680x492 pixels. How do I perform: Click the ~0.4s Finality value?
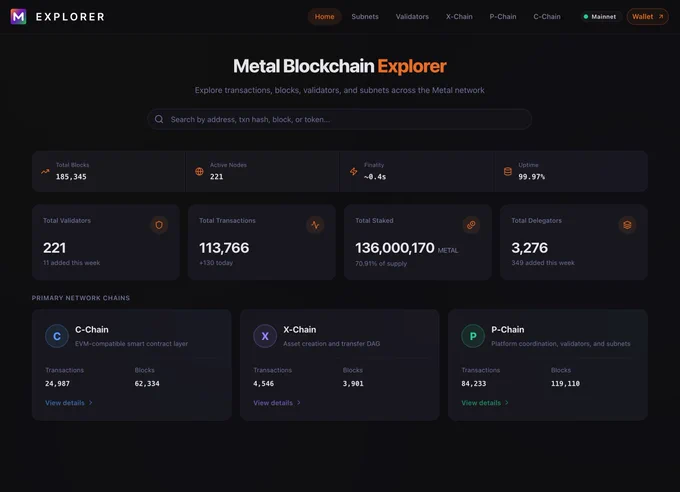(375, 177)
